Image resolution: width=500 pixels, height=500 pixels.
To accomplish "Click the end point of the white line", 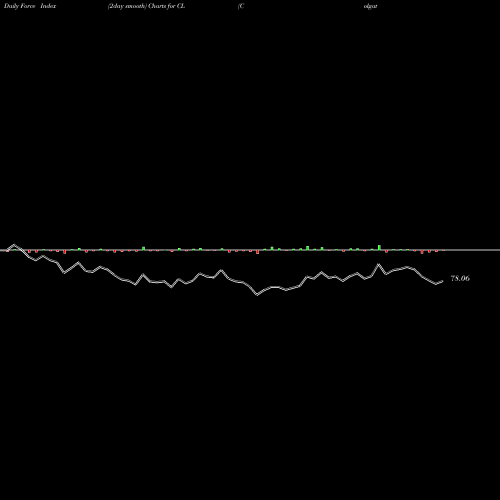I will [x=443, y=281].
